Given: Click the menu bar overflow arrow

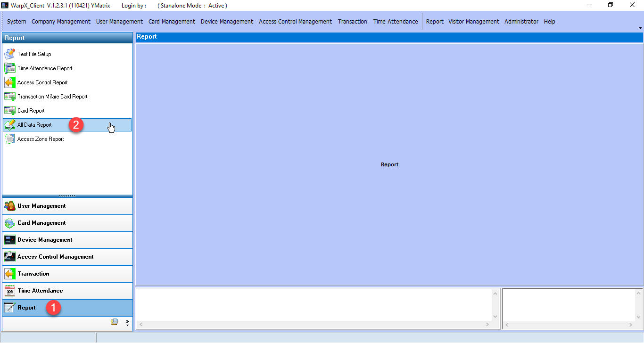Looking at the screenshot, I should click(640, 28).
